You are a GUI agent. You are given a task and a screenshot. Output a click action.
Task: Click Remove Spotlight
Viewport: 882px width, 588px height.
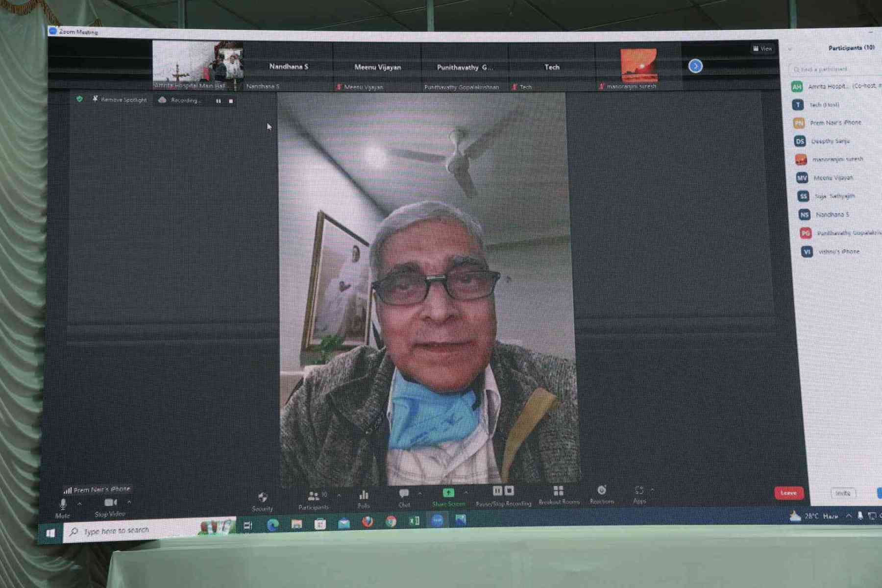(x=120, y=99)
